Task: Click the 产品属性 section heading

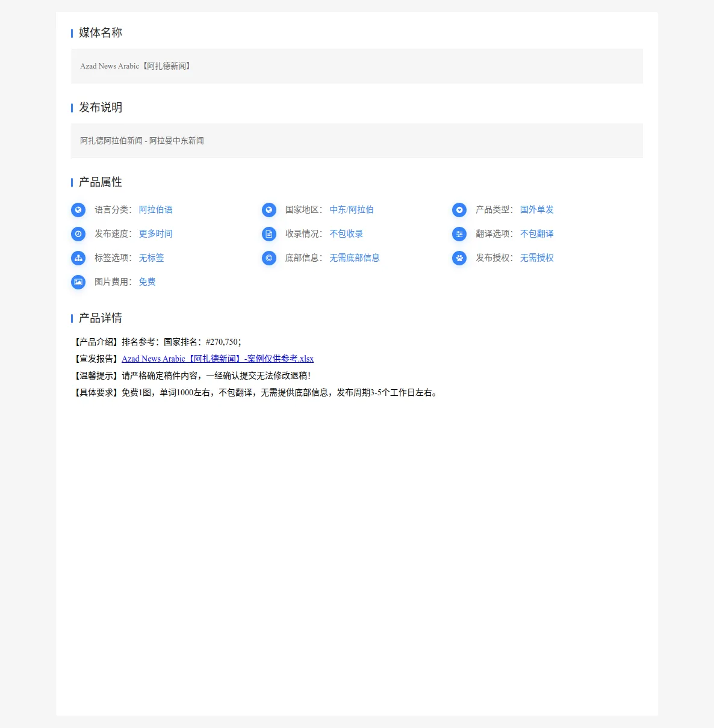Action: pyautogui.click(x=101, y=182)
